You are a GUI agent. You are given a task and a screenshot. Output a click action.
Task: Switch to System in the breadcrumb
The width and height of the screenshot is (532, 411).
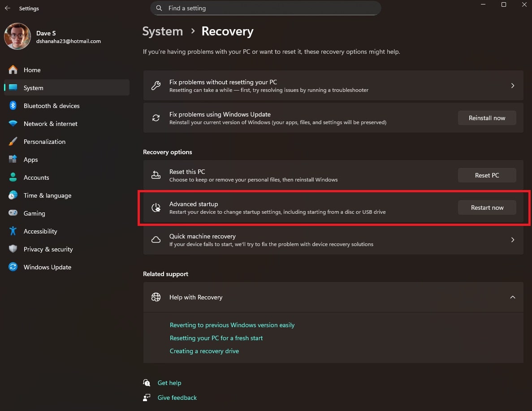pos(162,31)
